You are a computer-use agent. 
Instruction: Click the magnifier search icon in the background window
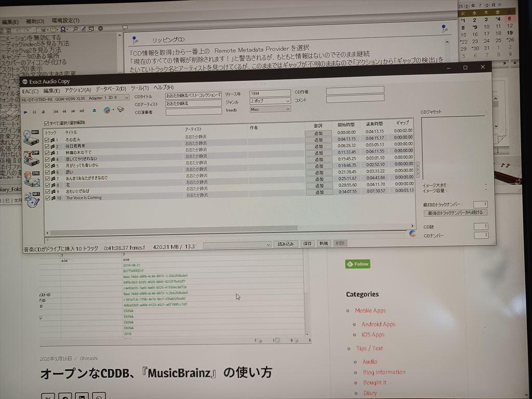click(x=75, y=29)
